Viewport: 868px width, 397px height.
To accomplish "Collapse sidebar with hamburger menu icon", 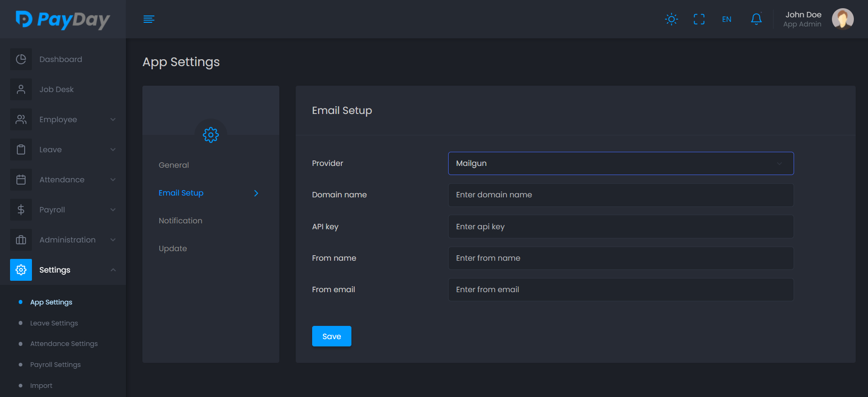I will [x=149, y=19].
